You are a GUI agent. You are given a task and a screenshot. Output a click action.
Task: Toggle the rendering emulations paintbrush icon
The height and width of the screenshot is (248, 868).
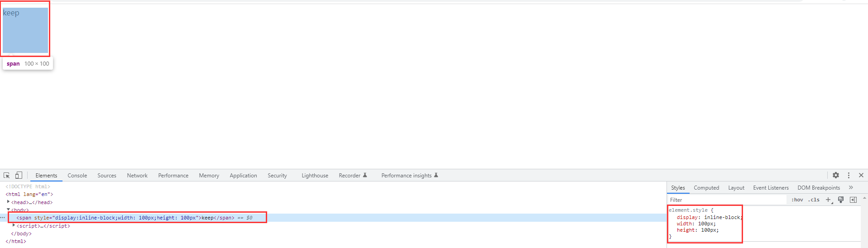[841, 200]
